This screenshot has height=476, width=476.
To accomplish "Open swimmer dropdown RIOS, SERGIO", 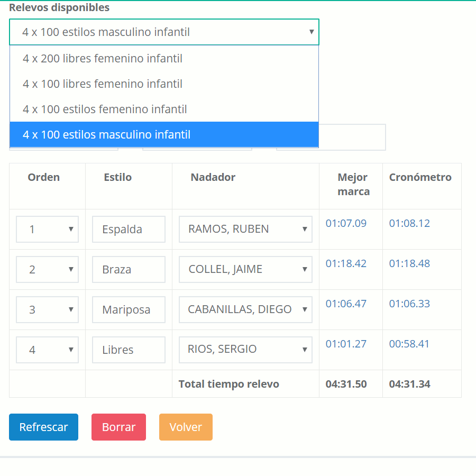I will pyautogui.click(x=245, y=350).
